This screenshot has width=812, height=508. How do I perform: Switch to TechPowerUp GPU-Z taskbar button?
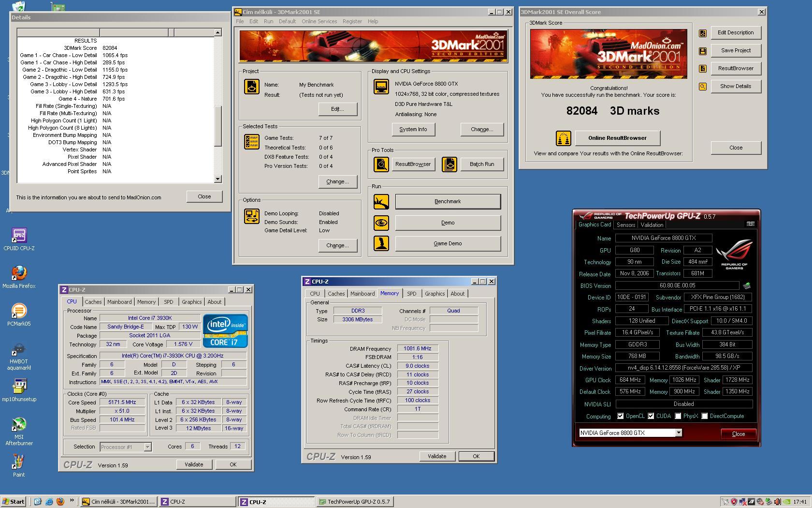click(354, 502)
